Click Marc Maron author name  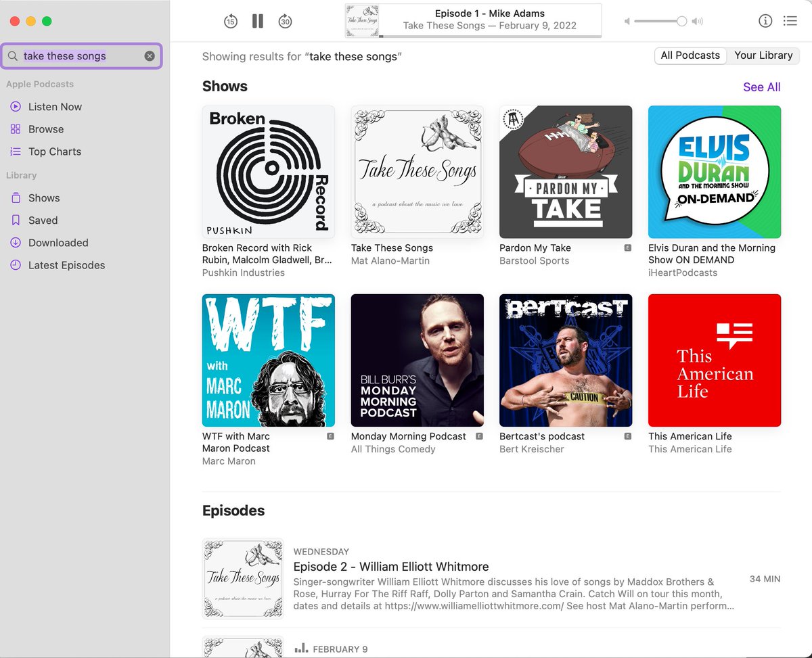[x=229, y=461]
